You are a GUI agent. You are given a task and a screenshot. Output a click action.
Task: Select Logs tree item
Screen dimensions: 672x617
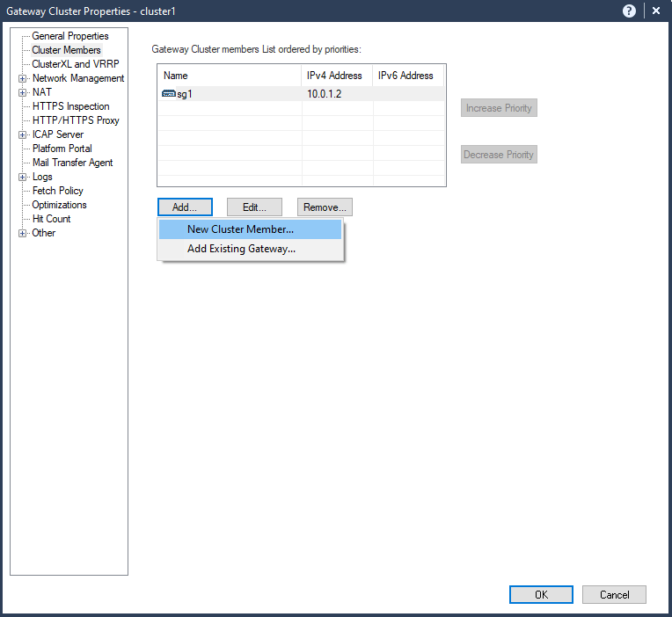coord(42,177)
